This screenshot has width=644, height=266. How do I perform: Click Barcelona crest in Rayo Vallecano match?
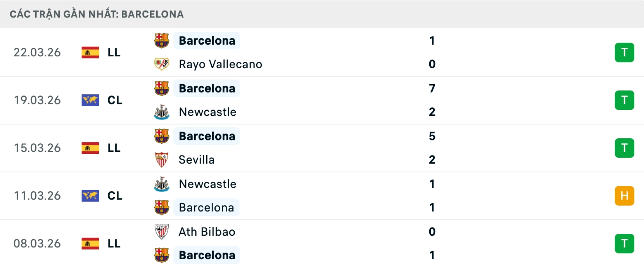click(x=161, y=41)
